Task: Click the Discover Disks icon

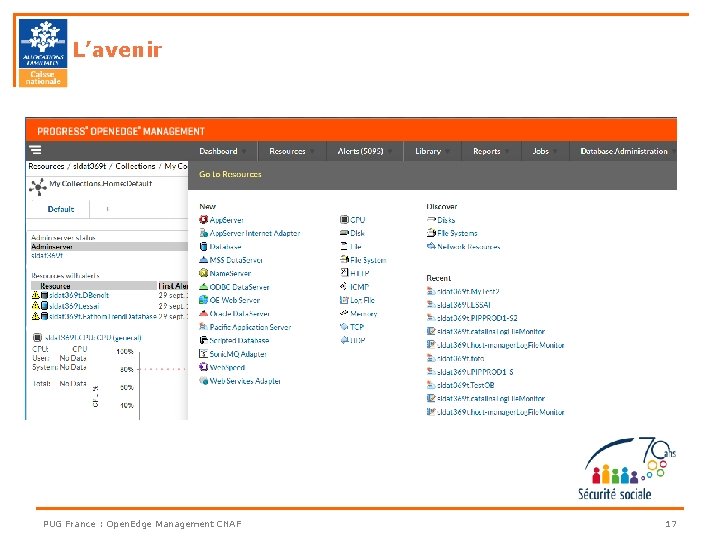Action: pyautogui.click(x=431, y=219)
